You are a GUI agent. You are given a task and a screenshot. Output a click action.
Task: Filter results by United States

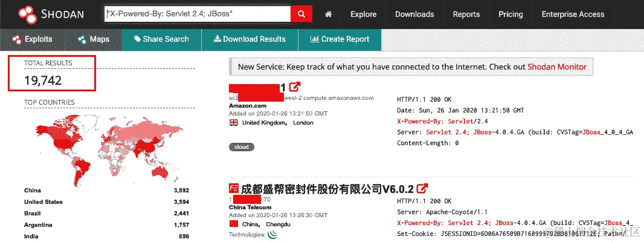[43, 202]
